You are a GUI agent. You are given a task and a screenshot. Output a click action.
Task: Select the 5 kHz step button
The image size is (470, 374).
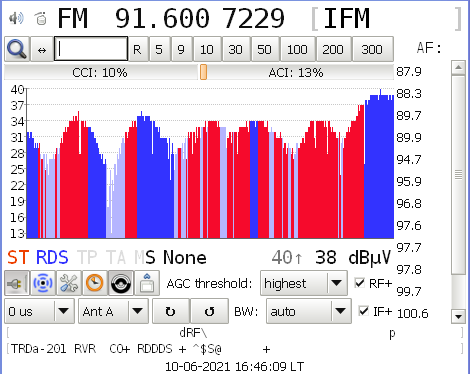(x=159, y=49)
